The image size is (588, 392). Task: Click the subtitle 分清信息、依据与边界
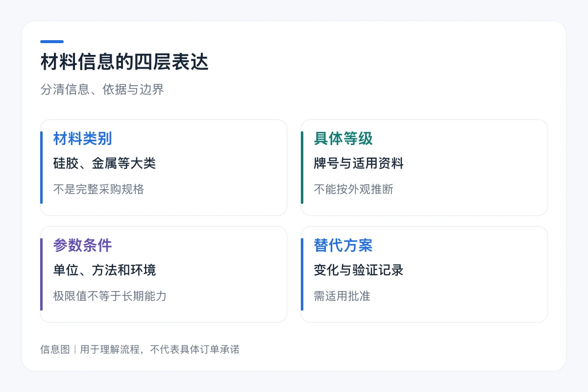tap(102, 90)
